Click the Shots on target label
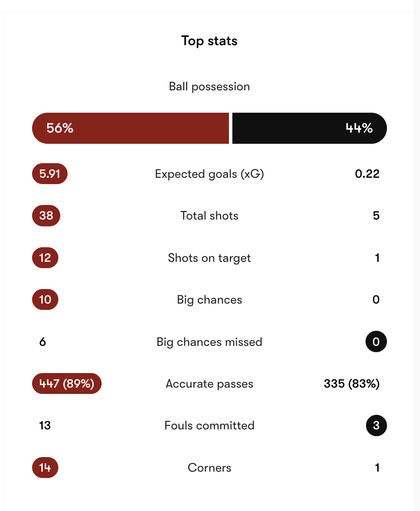This screenshot has height=511, width=420. tap(210, 258)
